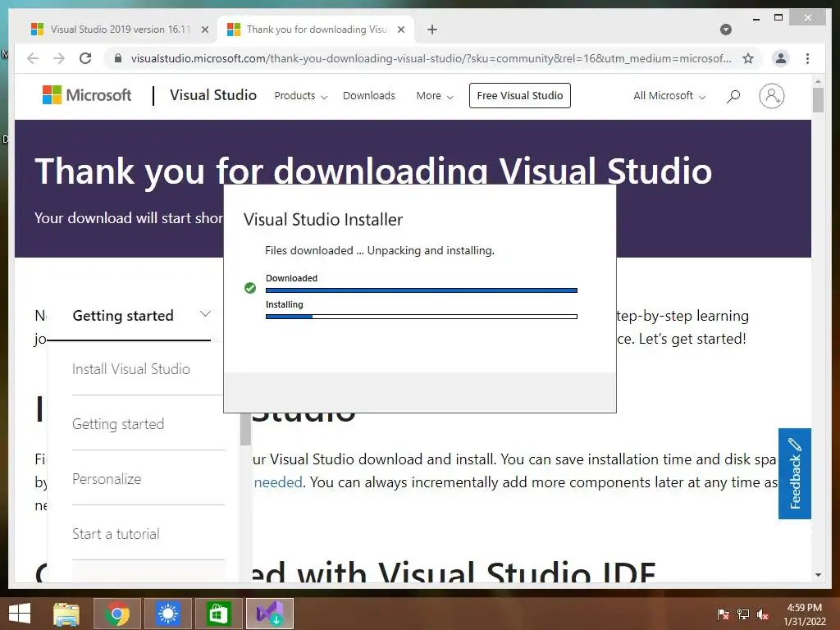Image resolution: width=840 pixels, height=630 pixels.
Task: Switch to Chrome on the taskbar
Action: coord(117,614)
